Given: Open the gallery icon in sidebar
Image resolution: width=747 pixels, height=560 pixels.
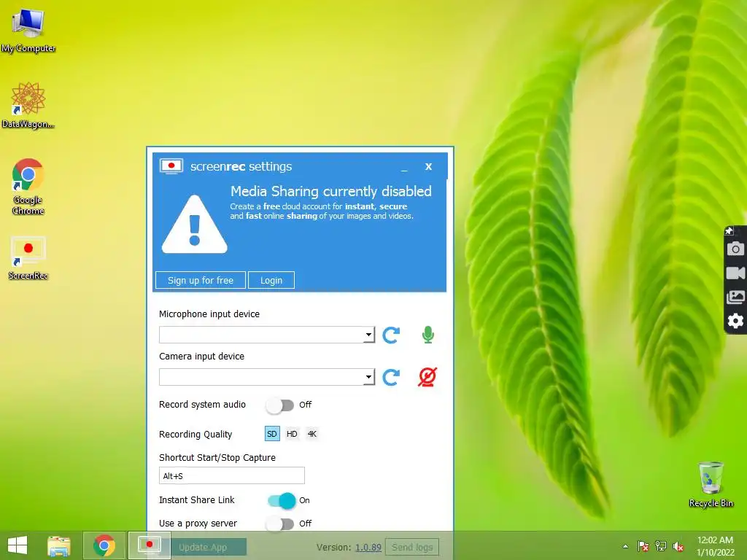Looking at the screenshot, I should point(735,297).
